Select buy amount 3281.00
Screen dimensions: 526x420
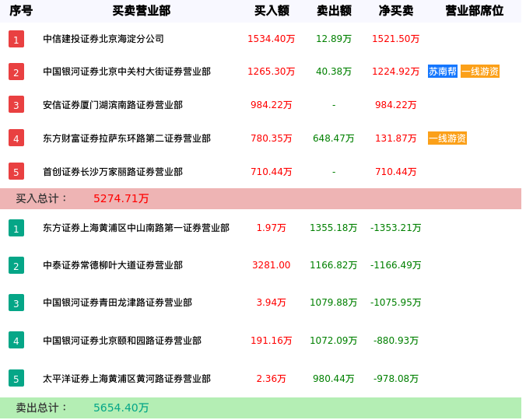[x=272, y=265]
